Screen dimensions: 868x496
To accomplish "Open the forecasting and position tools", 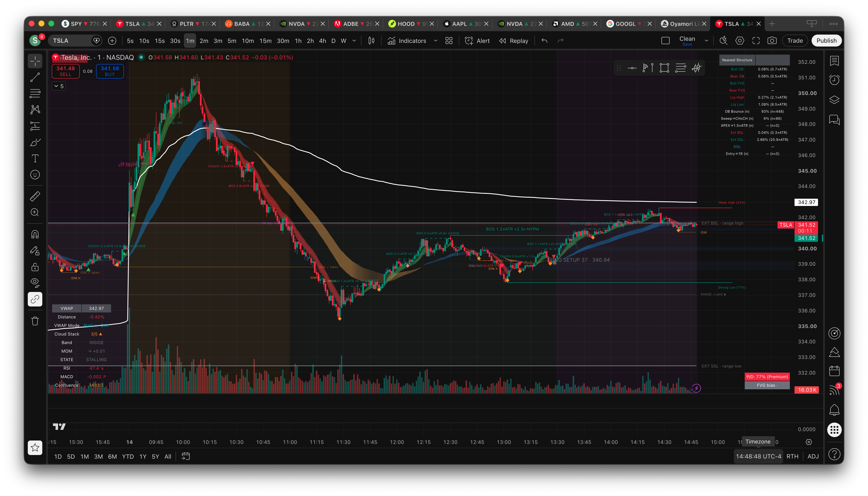I will [x=35, y=126].
